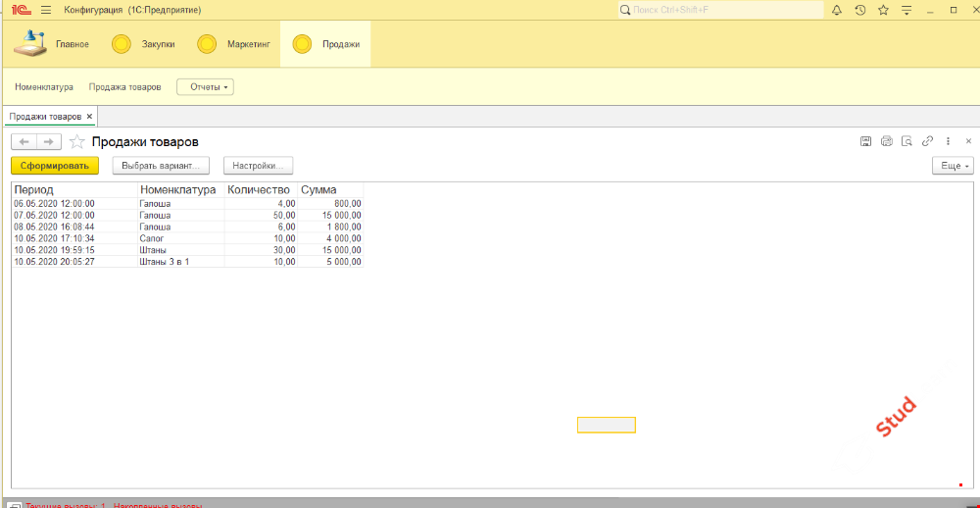The image size is (980, 508).
Task: Open favorites star in title bar
Action: click(883, 10)
